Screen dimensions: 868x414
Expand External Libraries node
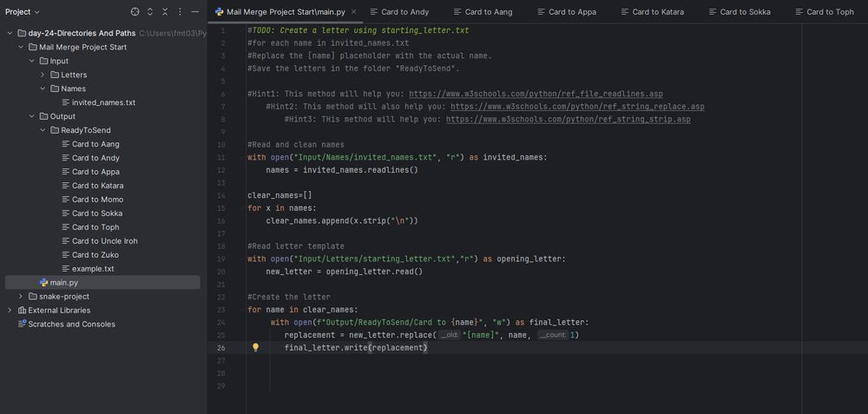tap(10, 310)
